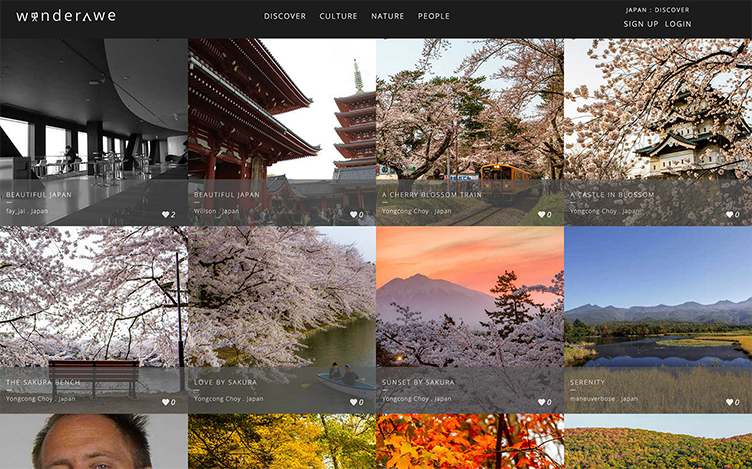The width and height of the screenshot is (752, 469).
Task: Open the People navigation item
Action: [x=433, y=16]
